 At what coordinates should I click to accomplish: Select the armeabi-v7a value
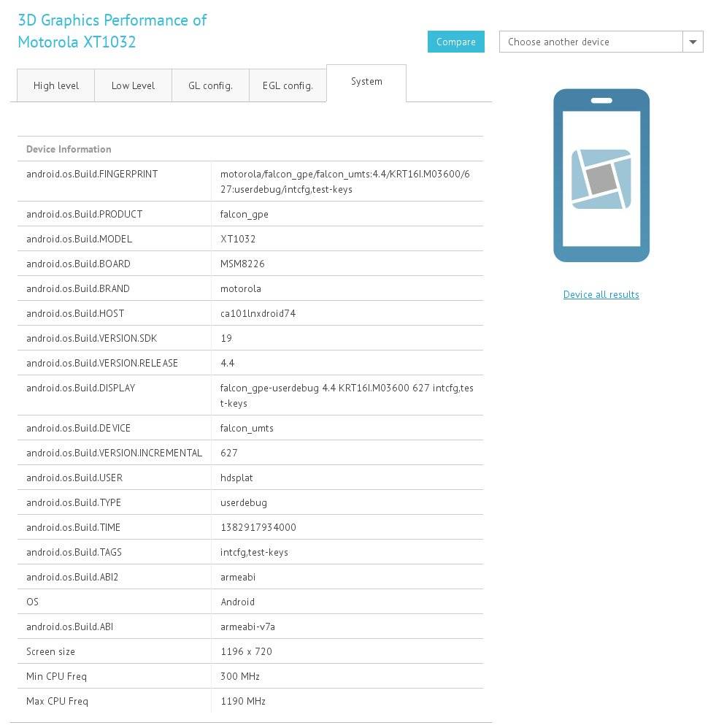[248, 627]
